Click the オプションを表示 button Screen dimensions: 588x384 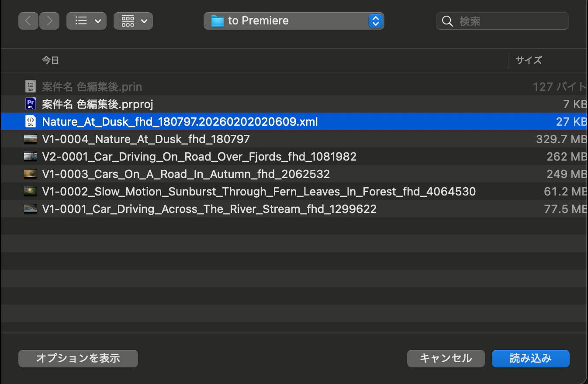(x=78, y=359)
